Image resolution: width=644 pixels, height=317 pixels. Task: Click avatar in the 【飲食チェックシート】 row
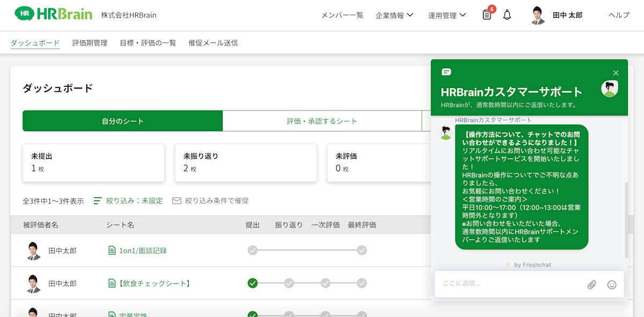[33, 283]
